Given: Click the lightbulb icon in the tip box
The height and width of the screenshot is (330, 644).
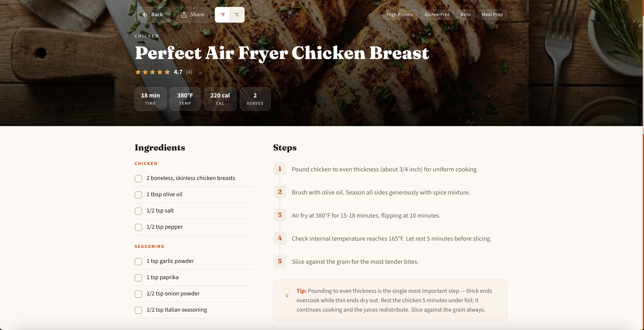Looking at the screenshot, I should coord(287,293).
